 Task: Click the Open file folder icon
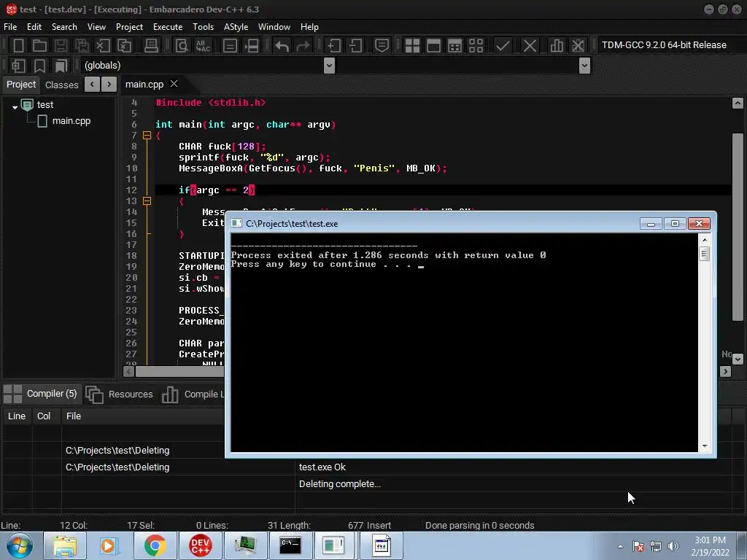[x=39, y=46]
